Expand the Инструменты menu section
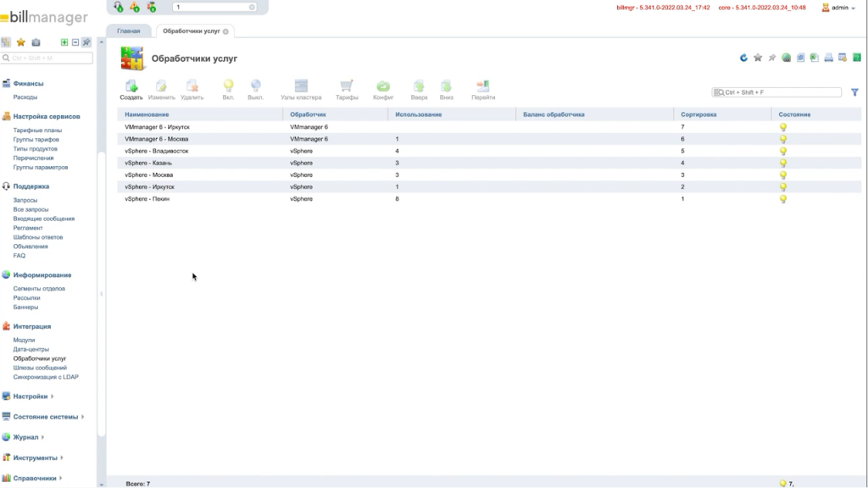Image resolution: width=868 pixels, height=488 pixels. pyautogui.click(x=35, y=457)
